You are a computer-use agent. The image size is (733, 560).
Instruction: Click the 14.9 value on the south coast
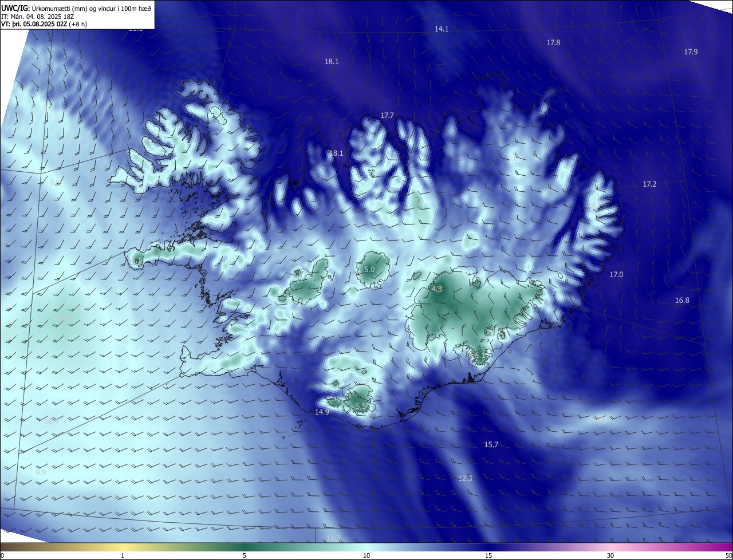(x=322, y=412)
